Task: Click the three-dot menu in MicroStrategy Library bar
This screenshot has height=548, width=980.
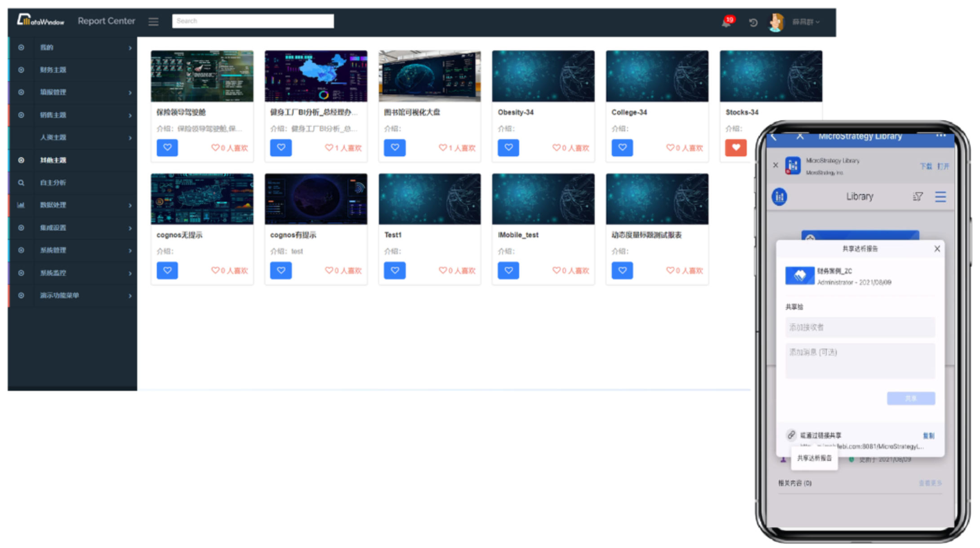Action: coord(940,136)
